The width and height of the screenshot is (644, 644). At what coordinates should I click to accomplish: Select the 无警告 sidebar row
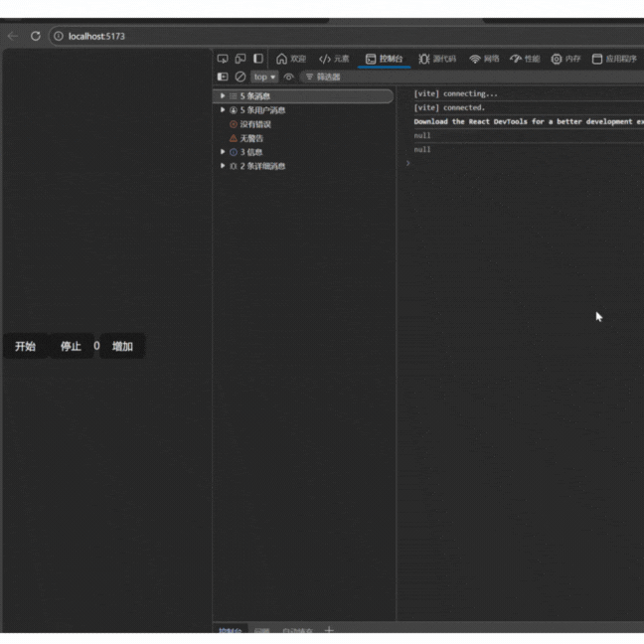303,138
